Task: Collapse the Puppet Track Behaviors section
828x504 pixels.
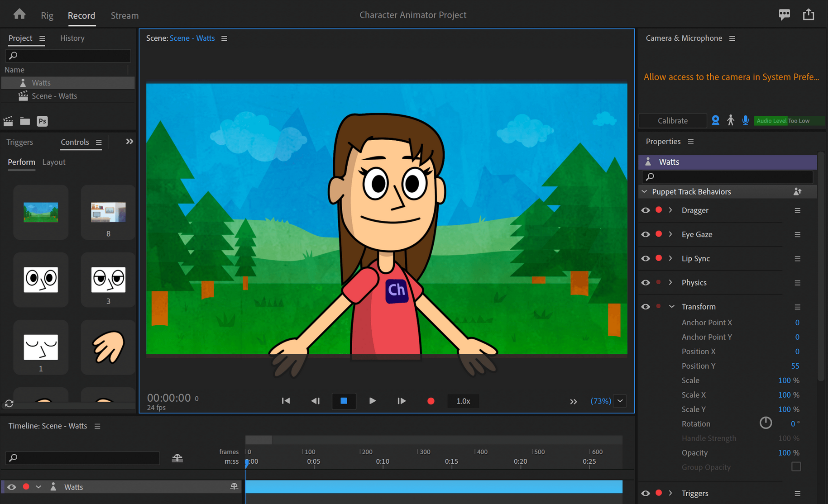Action: pos(644,192)
